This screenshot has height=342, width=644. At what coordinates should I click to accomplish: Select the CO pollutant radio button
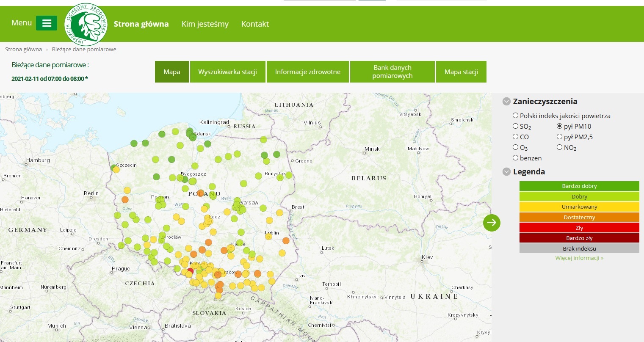(515, 137)
